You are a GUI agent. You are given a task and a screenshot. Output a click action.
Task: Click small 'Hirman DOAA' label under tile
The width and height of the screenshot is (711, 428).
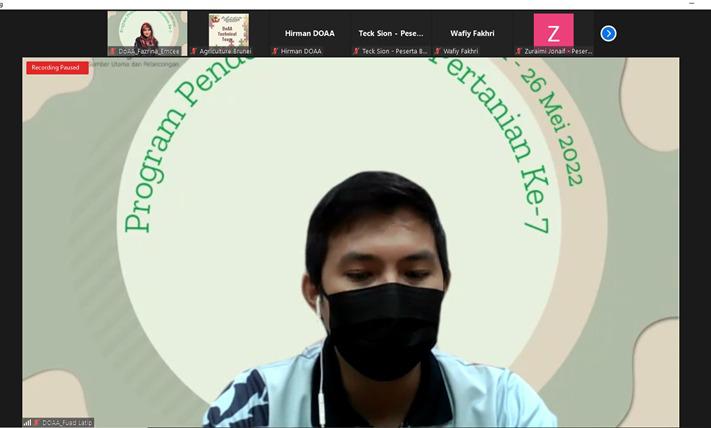click(x=301, y=51)
